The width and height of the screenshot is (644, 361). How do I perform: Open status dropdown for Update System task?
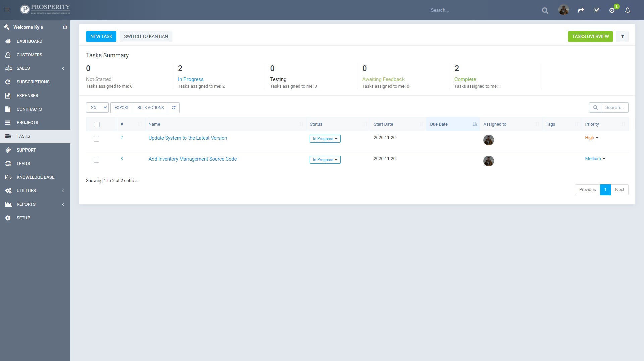tap(325, 139)
